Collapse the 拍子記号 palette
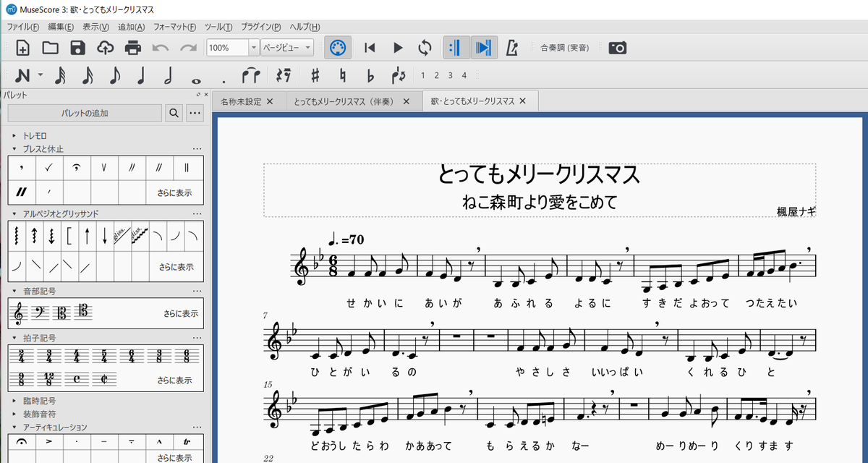Viewport: 868px width, 463px height. (14, 338)
